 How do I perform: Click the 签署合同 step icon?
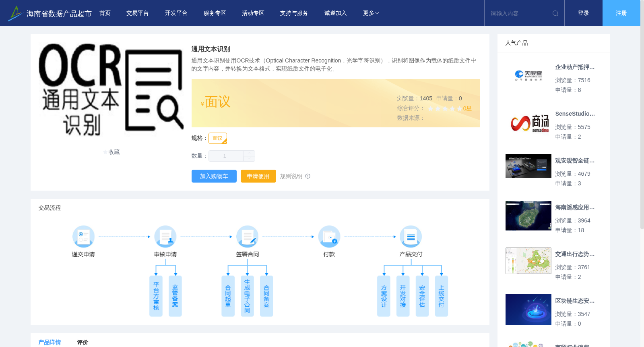pos(247,237)
